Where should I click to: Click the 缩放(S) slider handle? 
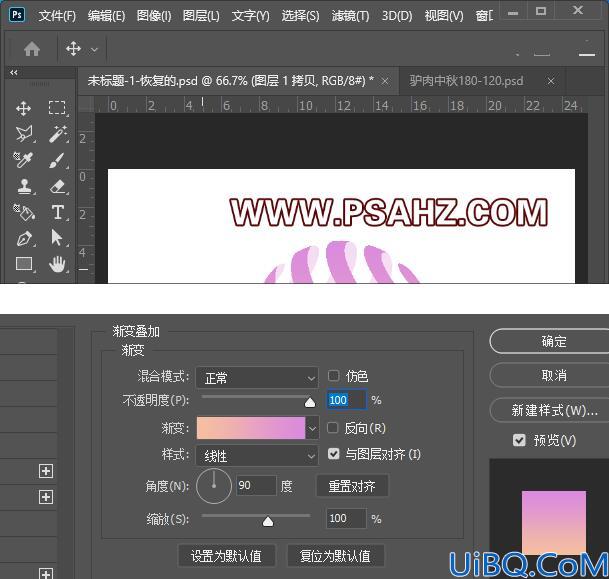tap(268, 521)
